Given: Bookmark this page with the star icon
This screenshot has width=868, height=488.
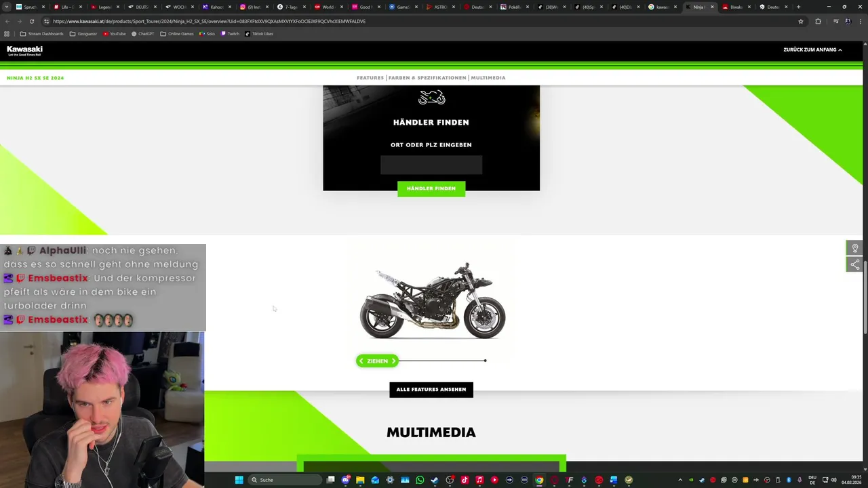Looking at the screenshot, I should pyautogui.click(x=801, y=21).
